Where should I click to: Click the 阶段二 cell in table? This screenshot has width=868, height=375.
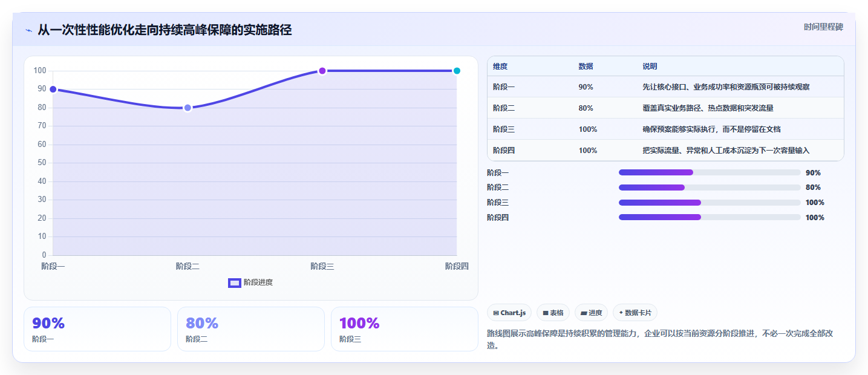[x=504, y=108]
